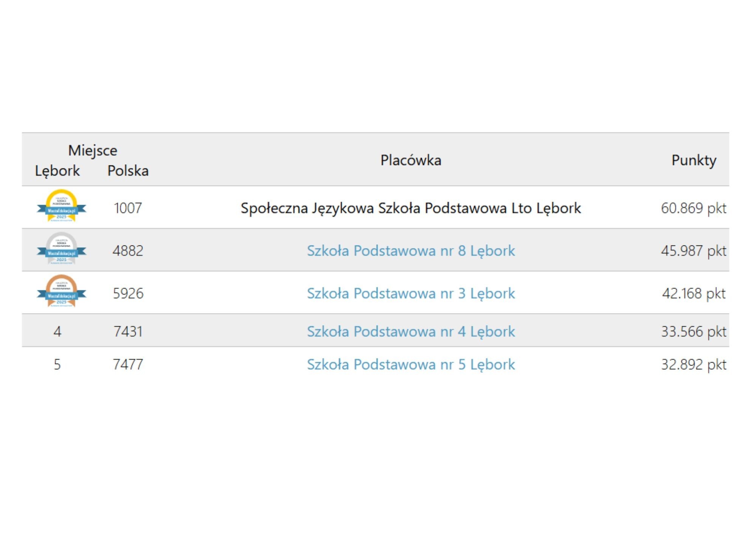Open Szkoła Podstawowa nr 5 Lębork link
The width and height of the screenshot is (756, 534).
(411, 364)
